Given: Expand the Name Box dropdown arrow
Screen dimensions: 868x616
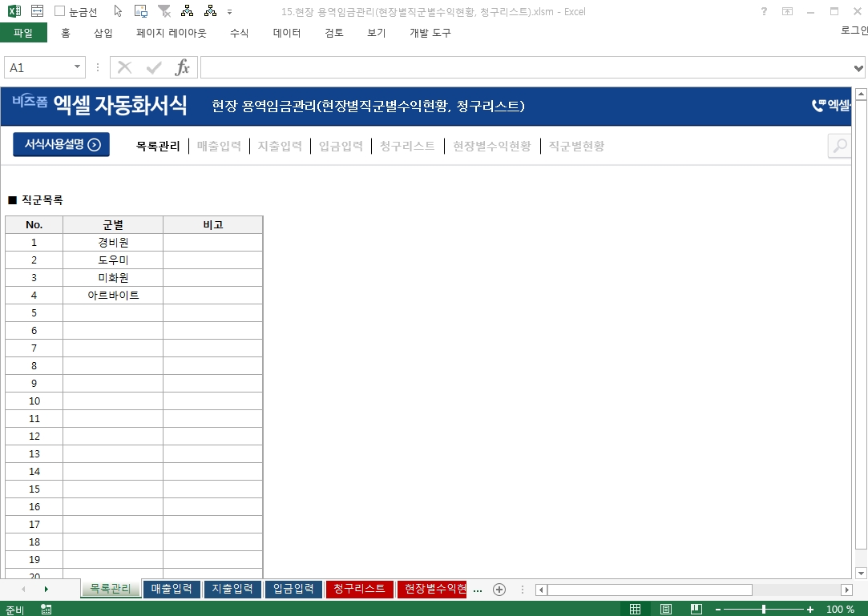Looking at the screenshot, I should (78, 67).
